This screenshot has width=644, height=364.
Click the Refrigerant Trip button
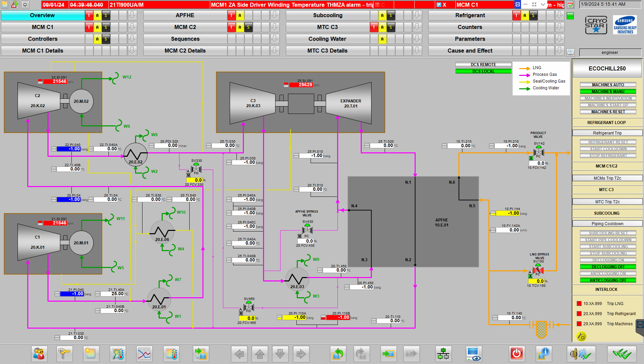click(x=607, y=133)
